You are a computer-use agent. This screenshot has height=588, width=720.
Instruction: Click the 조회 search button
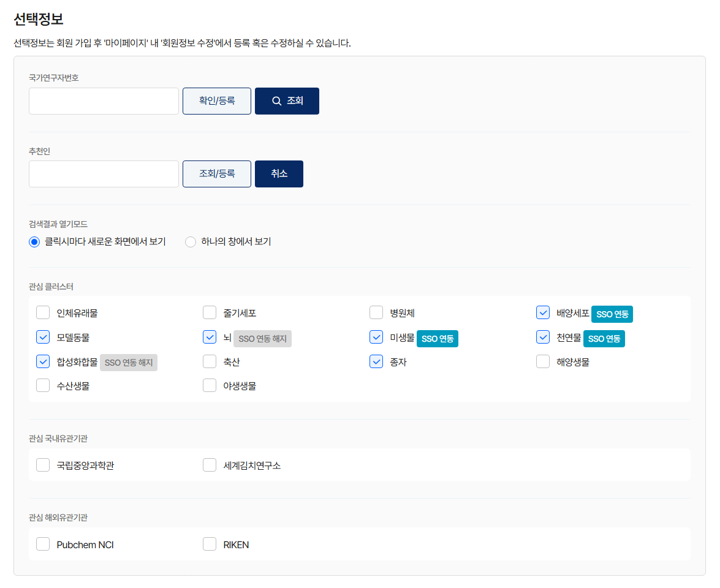pyautogui.click(x=287, y=101)
